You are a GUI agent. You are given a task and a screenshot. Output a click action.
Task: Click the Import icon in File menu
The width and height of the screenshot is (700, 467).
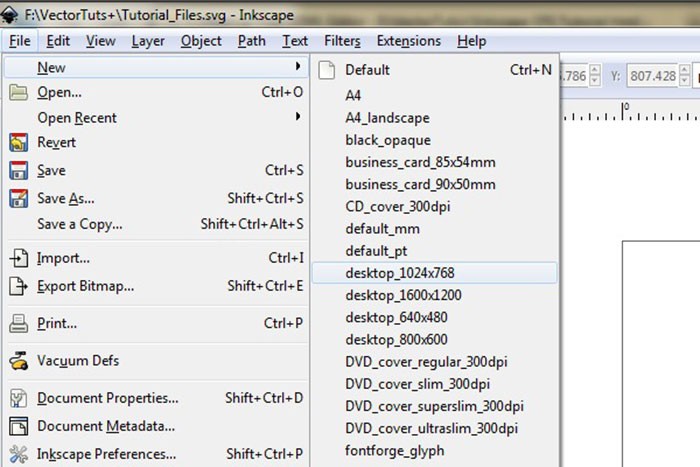point(18,258)
